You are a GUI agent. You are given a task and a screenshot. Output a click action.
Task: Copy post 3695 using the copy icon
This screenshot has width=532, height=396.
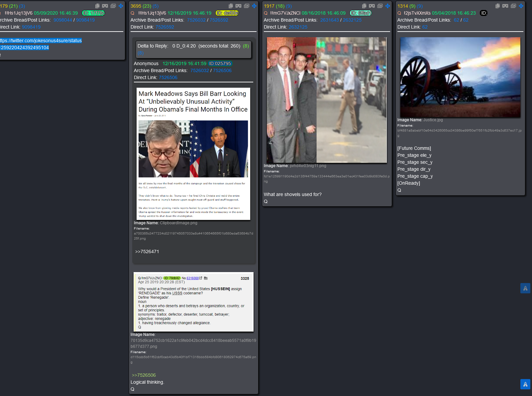231,6
